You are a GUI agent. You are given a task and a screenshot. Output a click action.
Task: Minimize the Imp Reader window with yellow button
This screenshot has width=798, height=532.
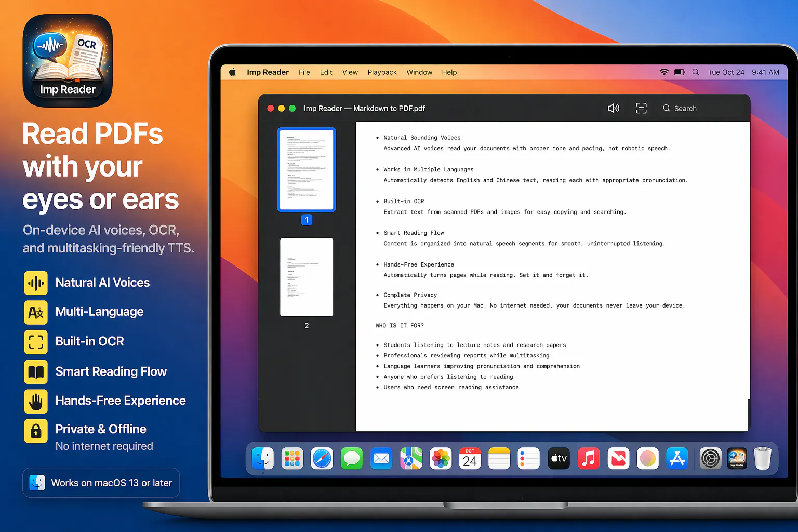pos(282,108)
